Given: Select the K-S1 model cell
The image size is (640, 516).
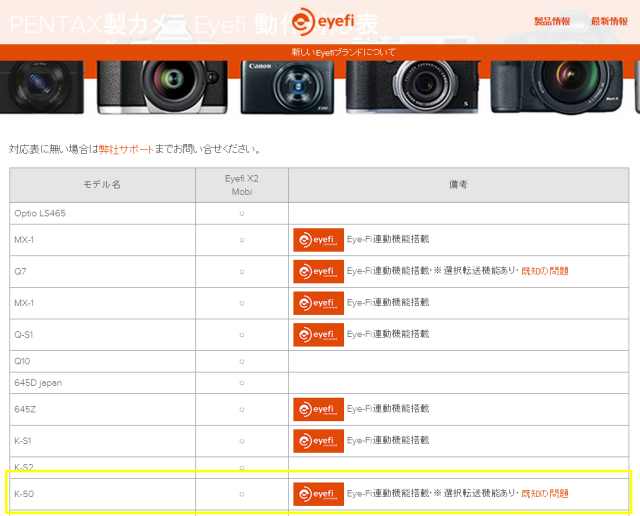Looking at the screenshot, I should click(102, 441).
